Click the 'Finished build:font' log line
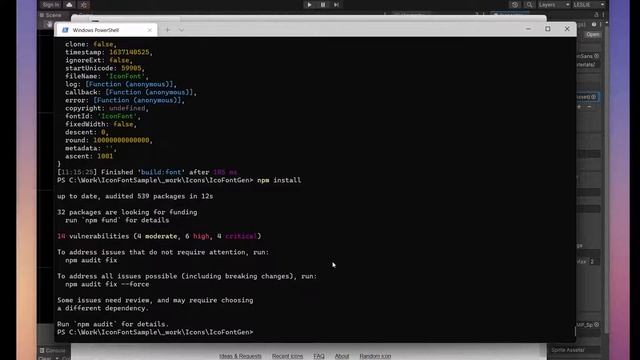Image resolution: width=640 pixels, height=360 pixels. click(147, 172)
